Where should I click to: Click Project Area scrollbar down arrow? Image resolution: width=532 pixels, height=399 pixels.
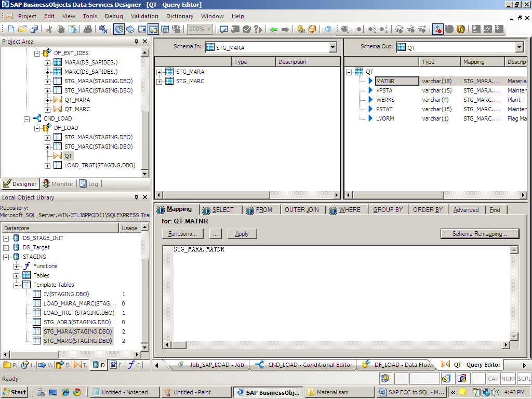(x=145, y=174)
